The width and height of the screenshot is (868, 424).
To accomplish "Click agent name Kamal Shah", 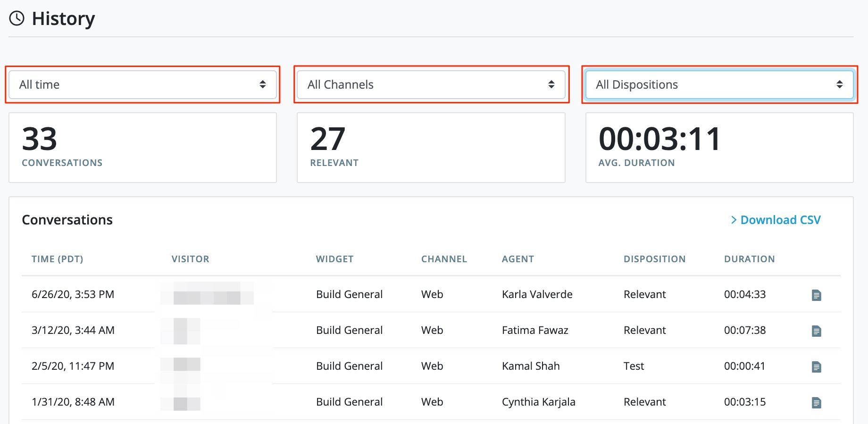I will coord(531,366).
